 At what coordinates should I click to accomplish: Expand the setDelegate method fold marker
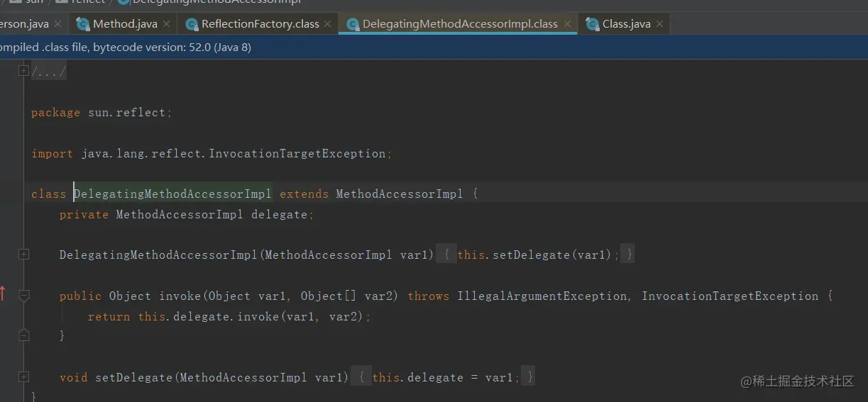pyautogui.click(x=23, y=377)
